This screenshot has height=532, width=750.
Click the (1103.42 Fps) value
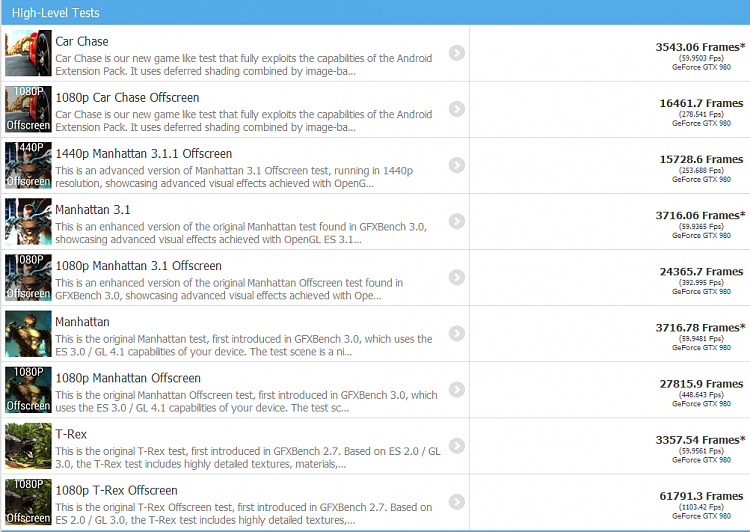701,507
